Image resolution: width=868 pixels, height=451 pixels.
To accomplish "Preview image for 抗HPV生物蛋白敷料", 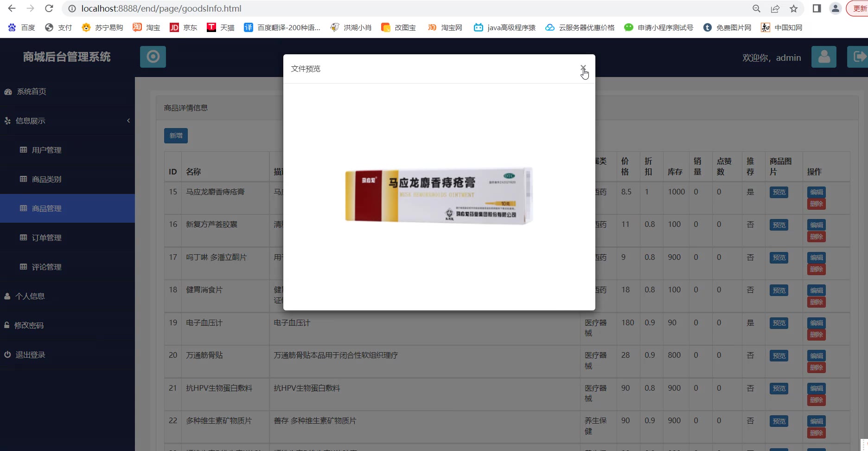I will pyautogui.click(x=779, y=388).
